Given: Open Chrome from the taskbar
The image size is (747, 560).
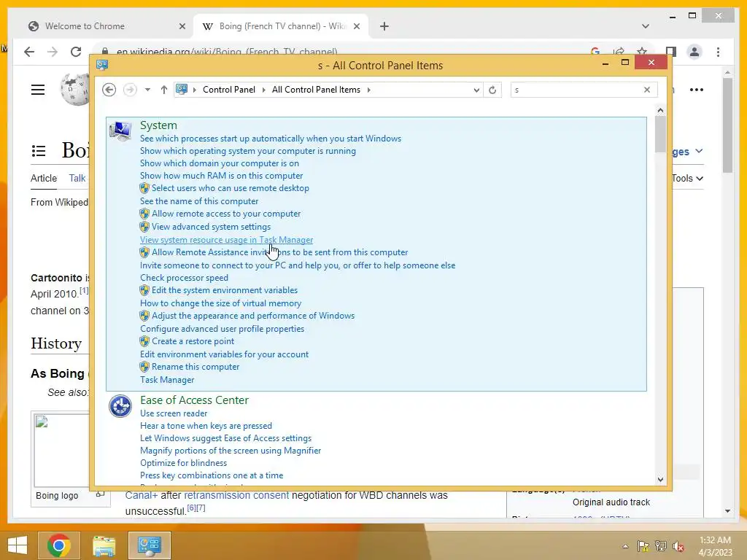Looking at the screenshot, I should tap(59, 545).
